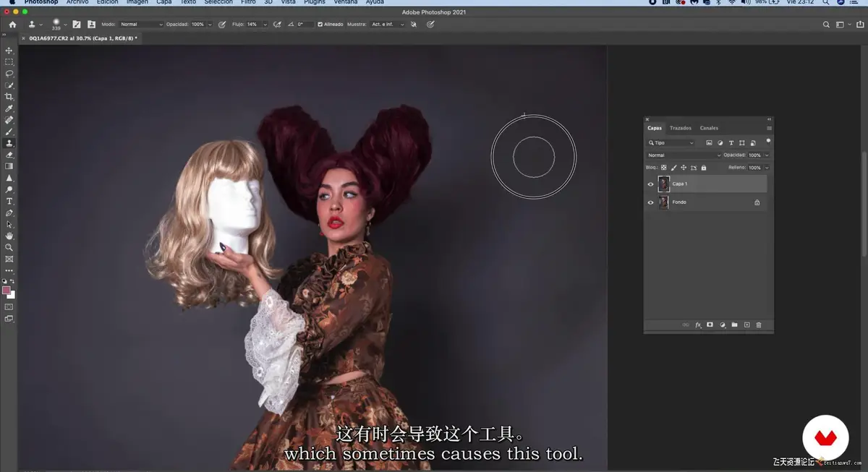Open the Flujo dropdown arrow

pos(265,25)
